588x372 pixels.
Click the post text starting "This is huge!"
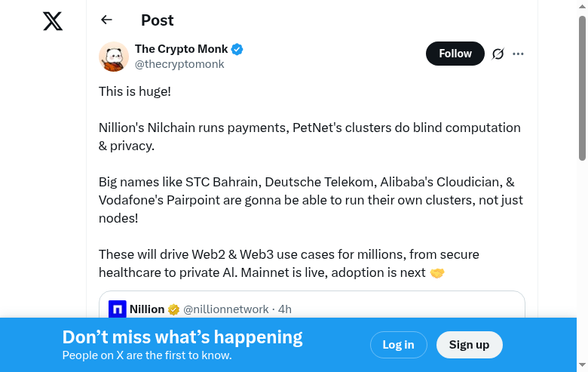(x=135, y=91)
